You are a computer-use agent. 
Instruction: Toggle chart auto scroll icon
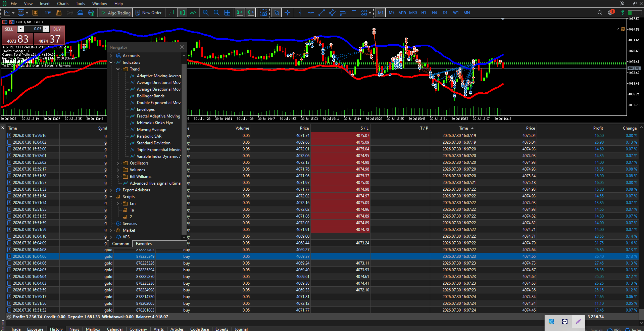click(240, 13)
